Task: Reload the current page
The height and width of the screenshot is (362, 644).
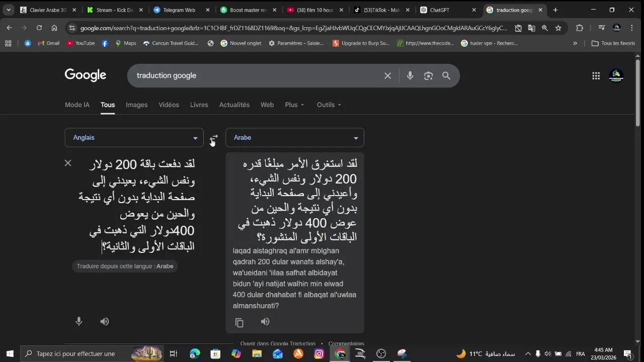Action: 39,28
